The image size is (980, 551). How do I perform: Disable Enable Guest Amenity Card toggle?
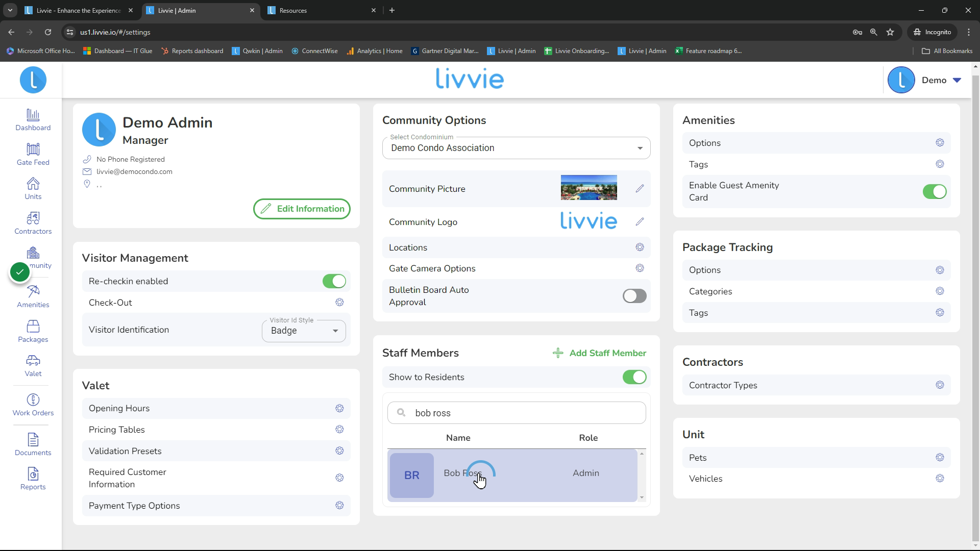tap(935, 191)
